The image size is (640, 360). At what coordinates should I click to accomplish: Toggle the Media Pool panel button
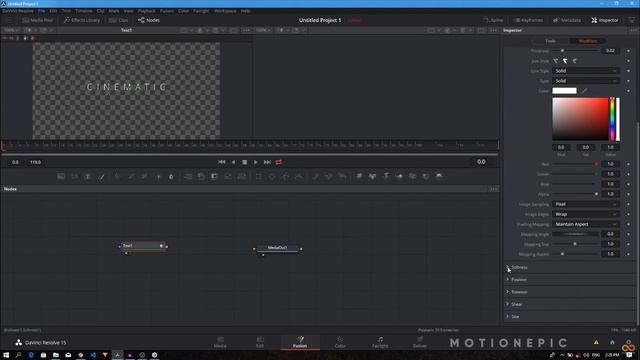point(38,20)
